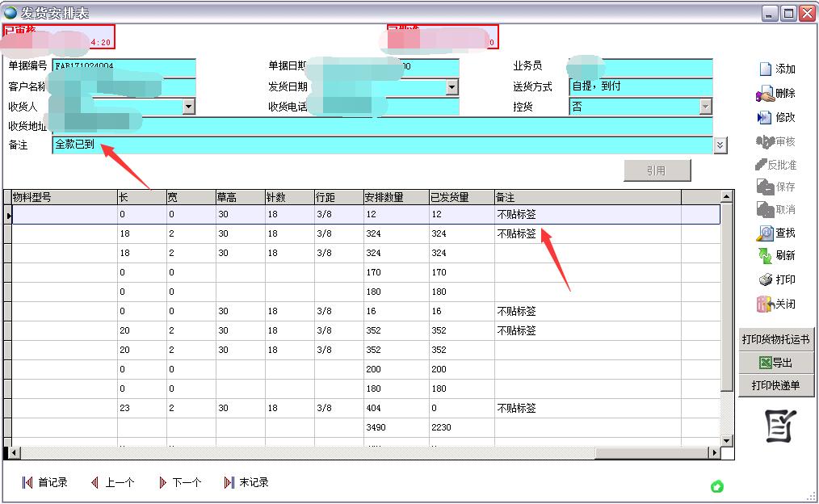819x504 pixels.
Task: Refresh the form using the 刷新 icon
Action: (x=775, y=256)
